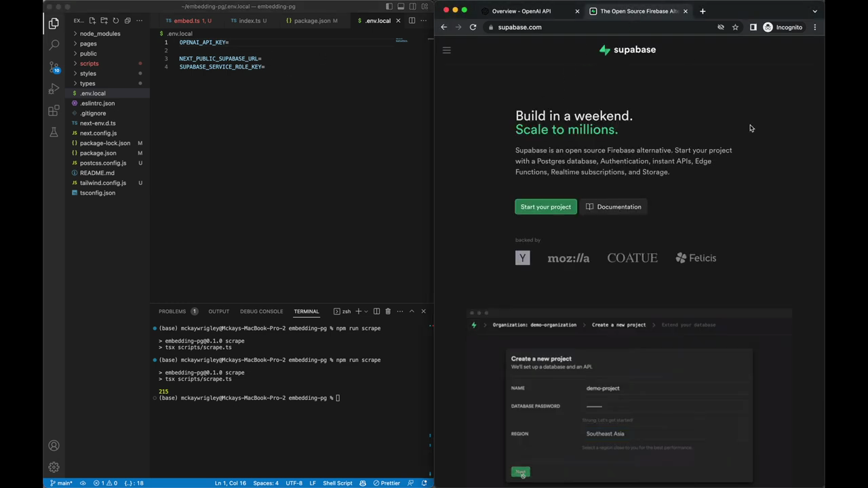Split the editor to the right

(x=412, y=20)
